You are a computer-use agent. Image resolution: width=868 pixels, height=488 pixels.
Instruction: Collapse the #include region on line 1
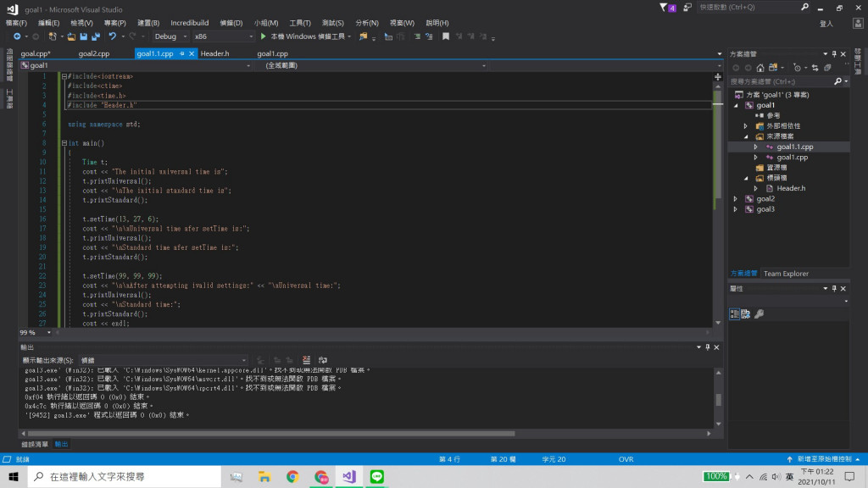pos(64,76)
